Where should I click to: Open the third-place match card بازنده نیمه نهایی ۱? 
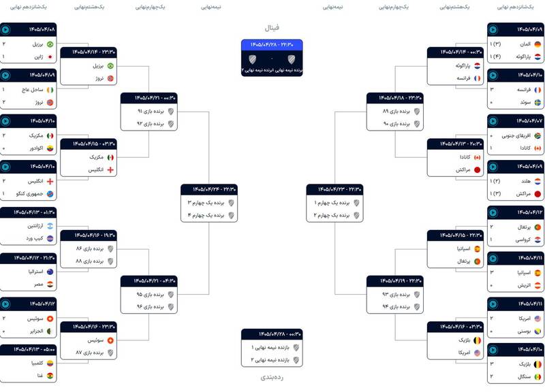point(272,348)
